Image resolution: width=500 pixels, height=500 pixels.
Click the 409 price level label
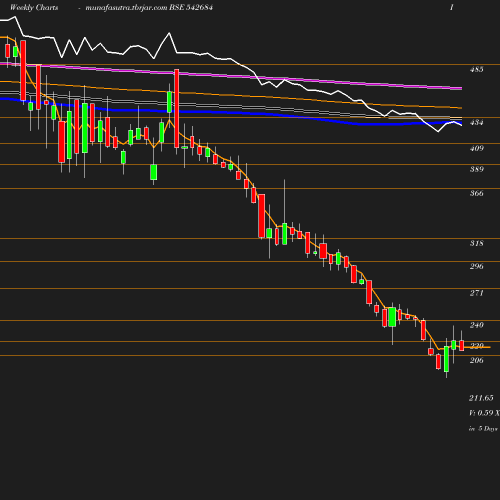[x=476, y=148]
